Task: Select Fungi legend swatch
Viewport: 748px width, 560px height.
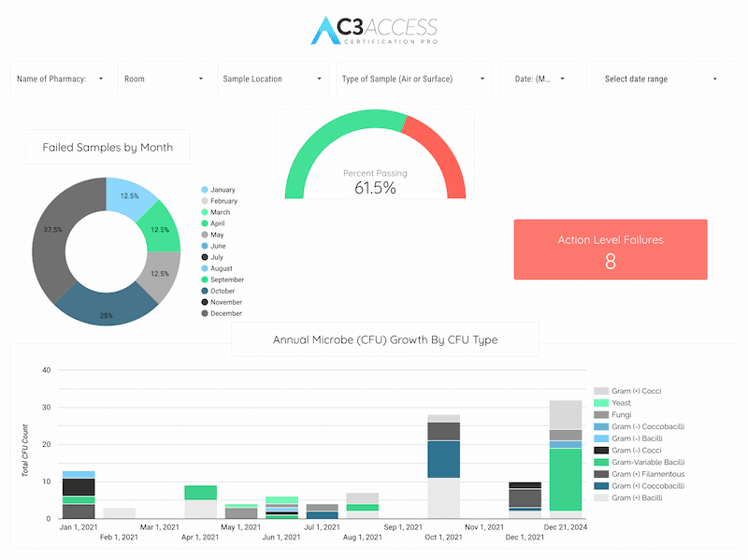Action: coord(601,415)
